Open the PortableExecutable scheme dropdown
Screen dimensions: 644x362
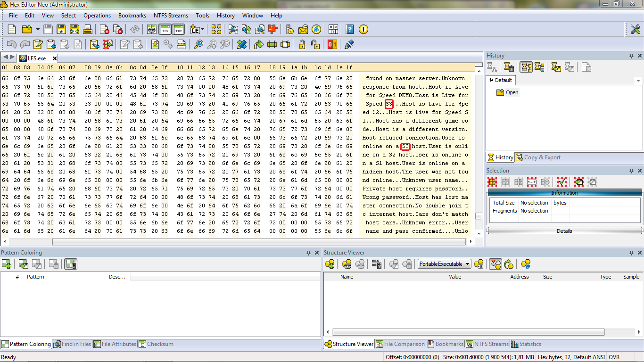coord(445,264)
